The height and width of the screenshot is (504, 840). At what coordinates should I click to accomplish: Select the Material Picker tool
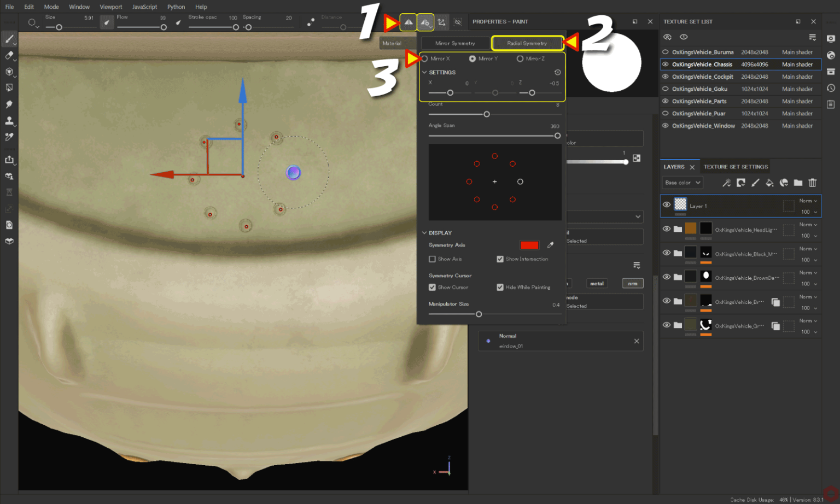[x=9, y=137]
